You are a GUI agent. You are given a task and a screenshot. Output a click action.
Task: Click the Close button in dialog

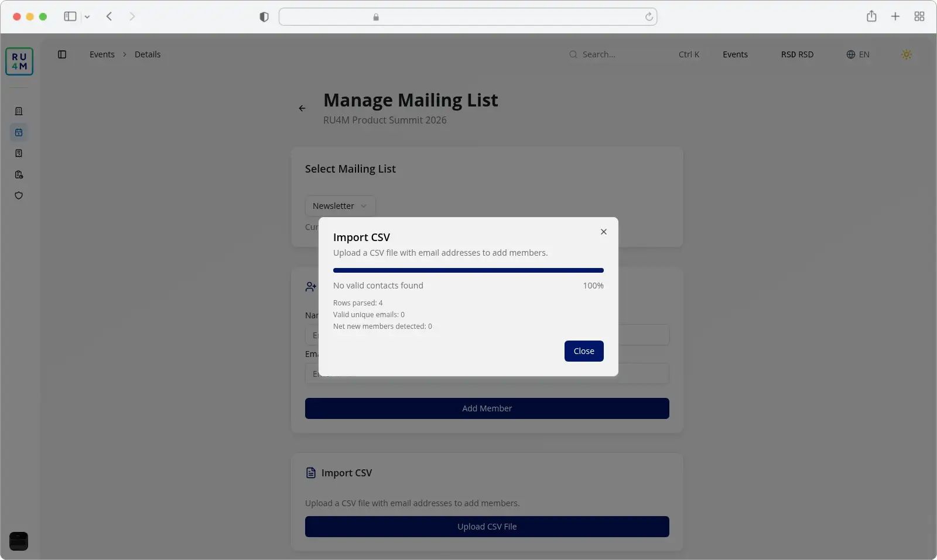coord(584,351)
